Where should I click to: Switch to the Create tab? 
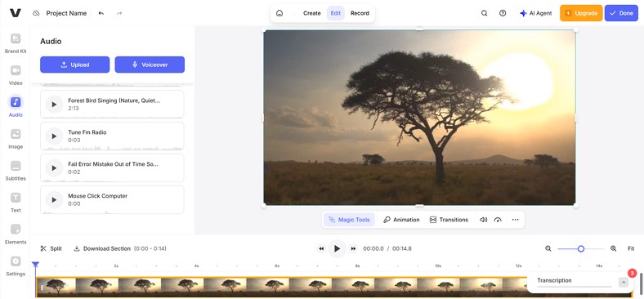[311, 13]
